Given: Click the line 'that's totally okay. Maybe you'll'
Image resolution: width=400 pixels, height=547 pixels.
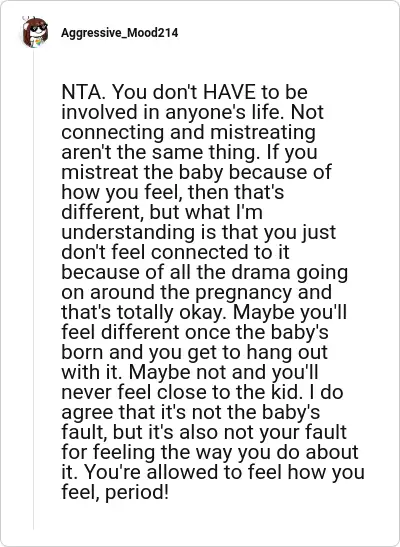Looking at the screenshot, I should click(x=204, y=312).
